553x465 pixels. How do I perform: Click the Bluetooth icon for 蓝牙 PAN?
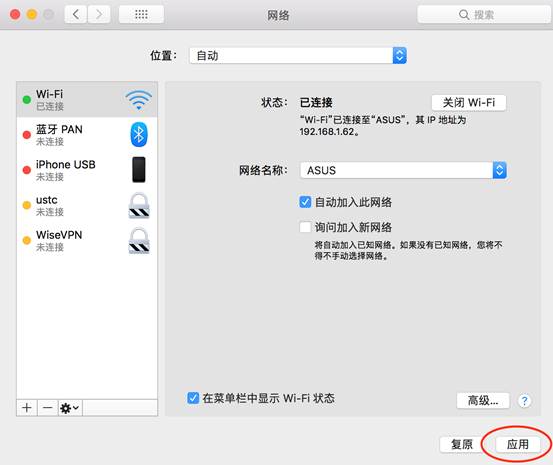point(139,134)
